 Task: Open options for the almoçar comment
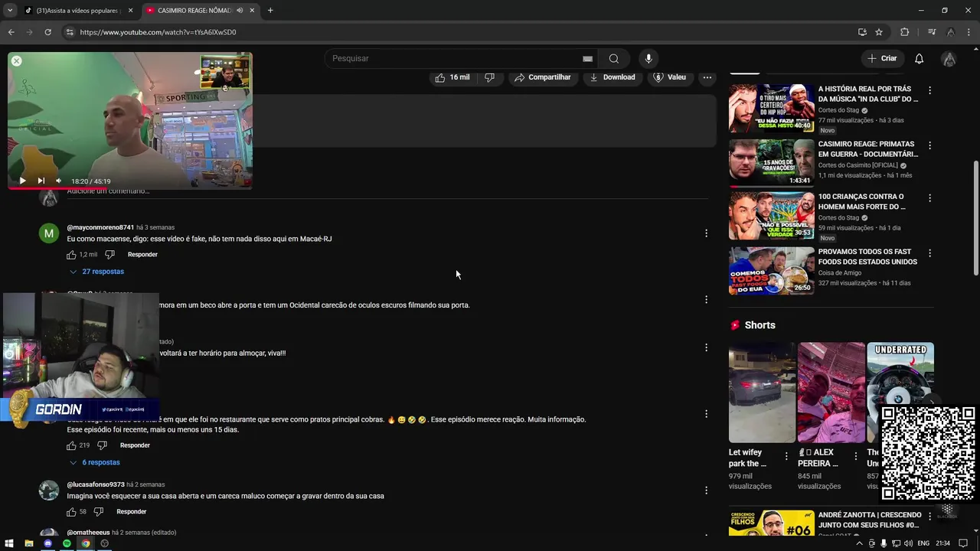pyautogui.click(x=706, y=347)
